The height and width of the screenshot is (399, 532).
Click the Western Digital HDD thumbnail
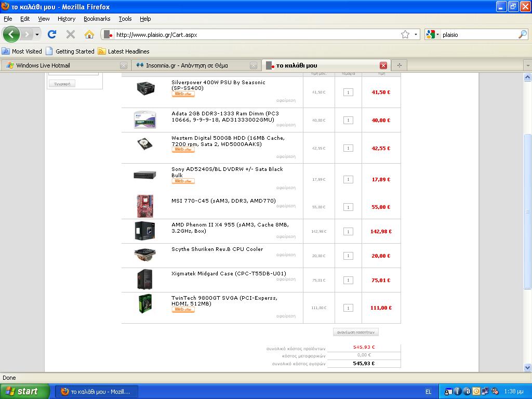click(145, 144)
